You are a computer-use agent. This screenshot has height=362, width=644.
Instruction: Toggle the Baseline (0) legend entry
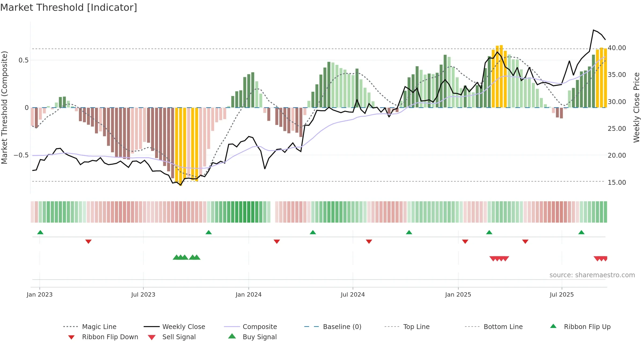(333, 327)
